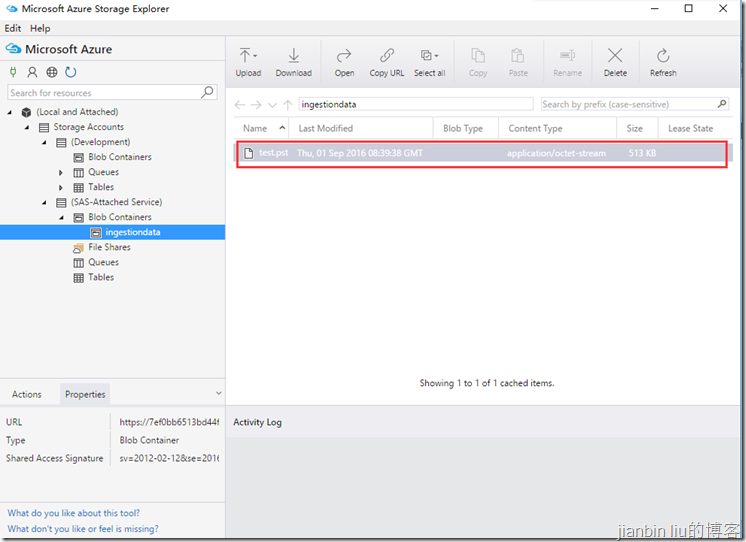Open the Help menu
Screen dimensions: 746x542
[x=40, y=28]
